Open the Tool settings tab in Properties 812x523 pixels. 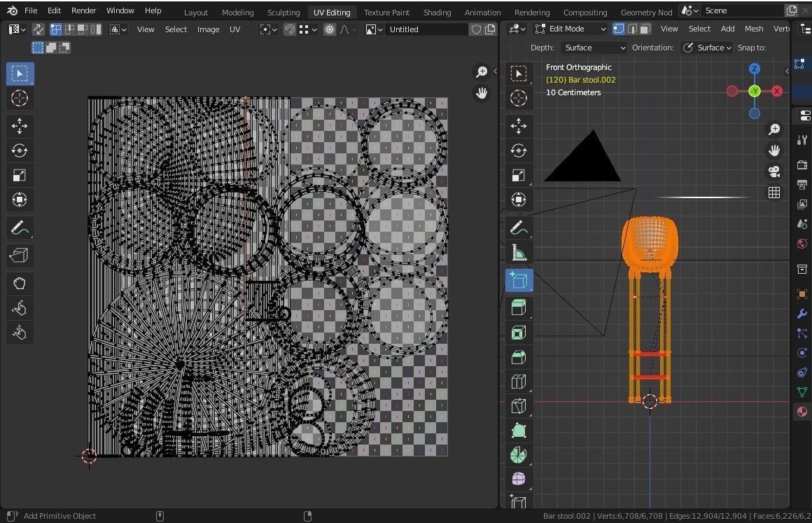[x=802, y=140]
